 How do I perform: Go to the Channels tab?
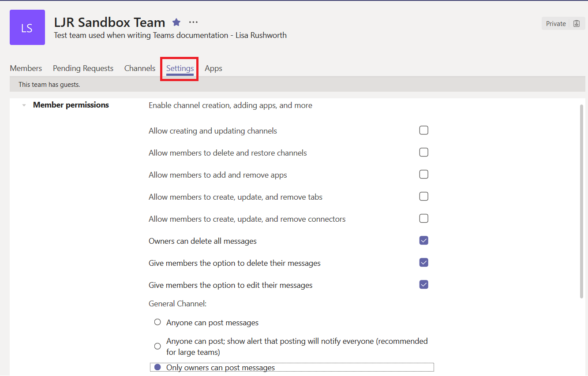click(140, 68)
